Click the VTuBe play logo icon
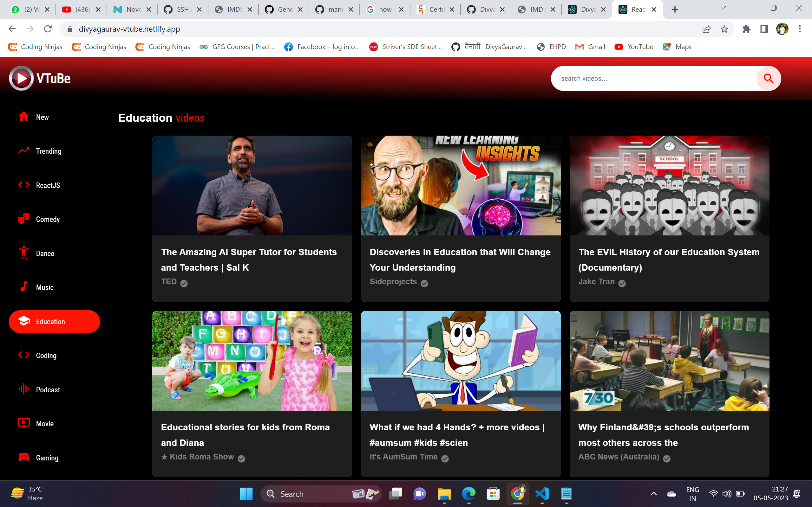 (x=21, y=79)
